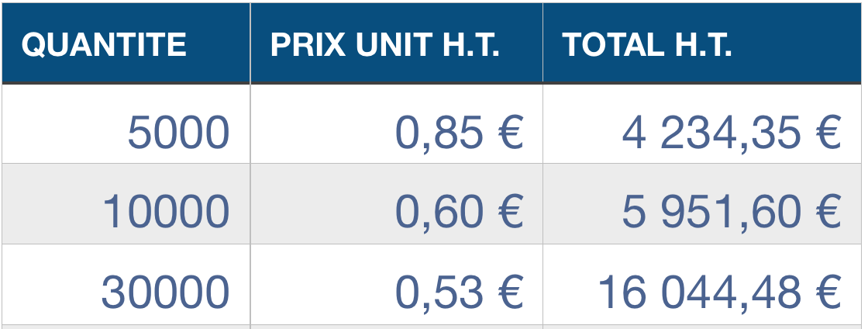Click the quantity 10000 cell
This screenshot has width=868, height=329.
coord(166,212)
